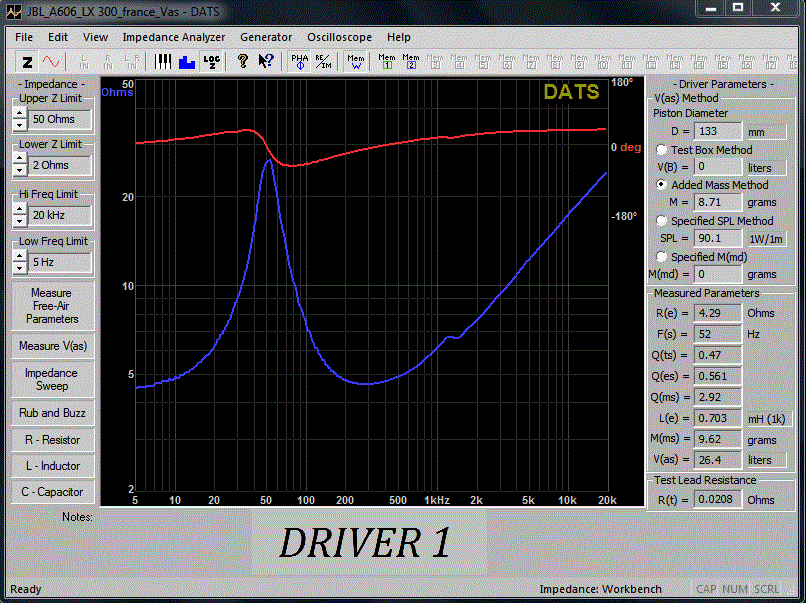This screenshot has width=806, height=603.
Task: Click the L R IN both inputs icon
Action: (132, 62)
